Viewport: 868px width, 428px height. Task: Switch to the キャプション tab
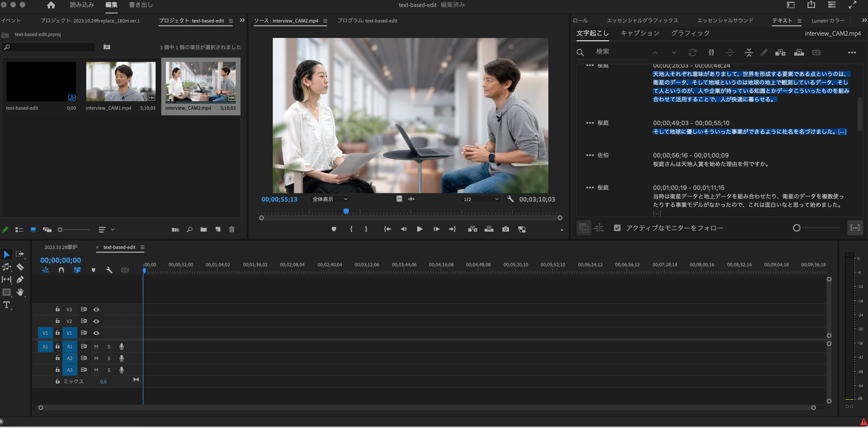click(640, 33)
